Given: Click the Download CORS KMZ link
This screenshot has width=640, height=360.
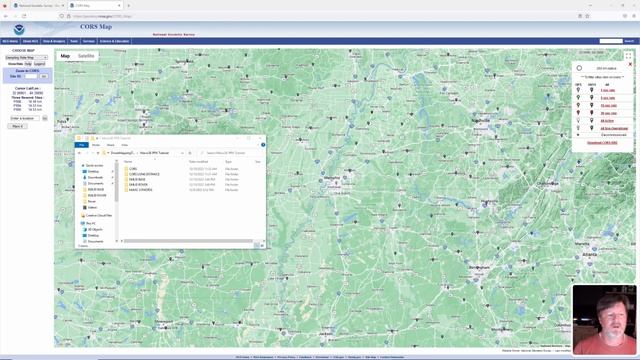Looking at the screenshot, I should pos(602,143).
